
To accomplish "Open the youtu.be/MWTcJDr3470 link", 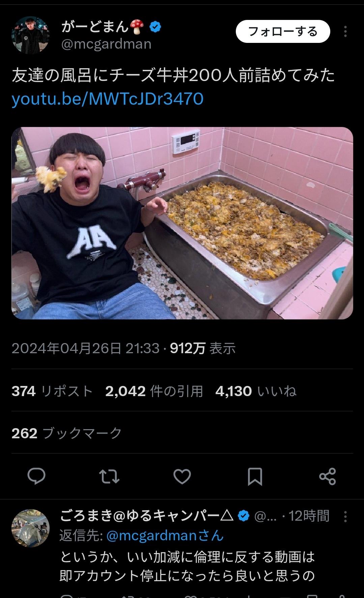I will pyautogui.click(x=108, y=99).
